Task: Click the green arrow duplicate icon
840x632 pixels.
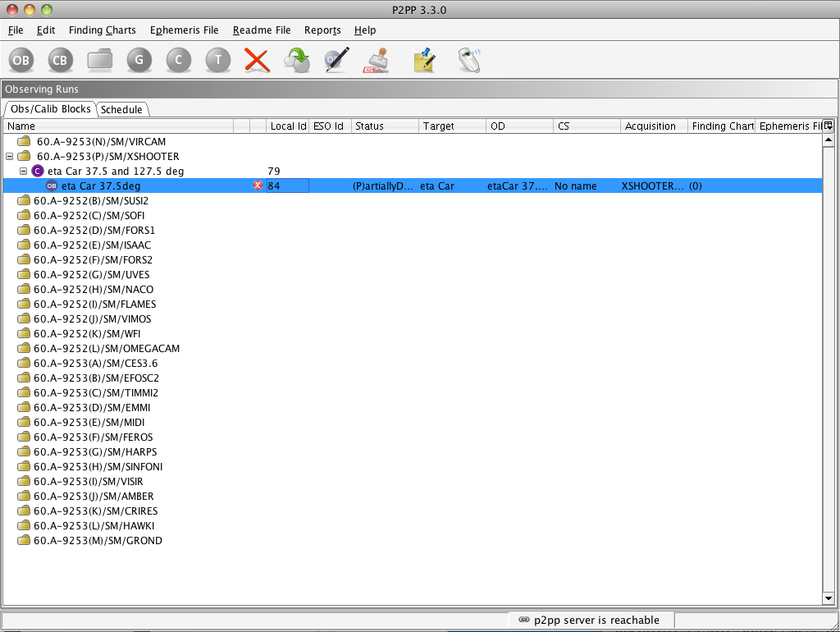Action: pyautogui.click(x=297, y=59)
